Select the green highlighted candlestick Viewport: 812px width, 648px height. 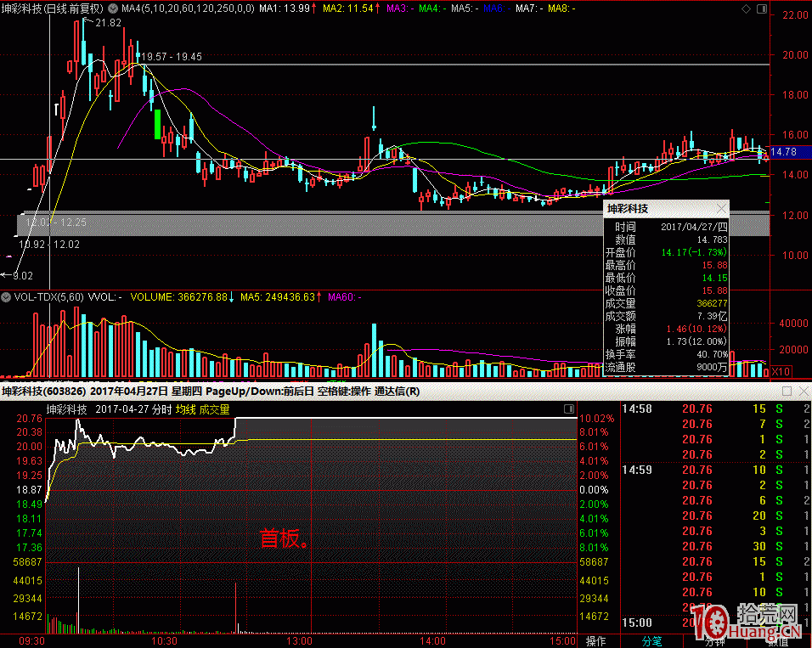157,124
